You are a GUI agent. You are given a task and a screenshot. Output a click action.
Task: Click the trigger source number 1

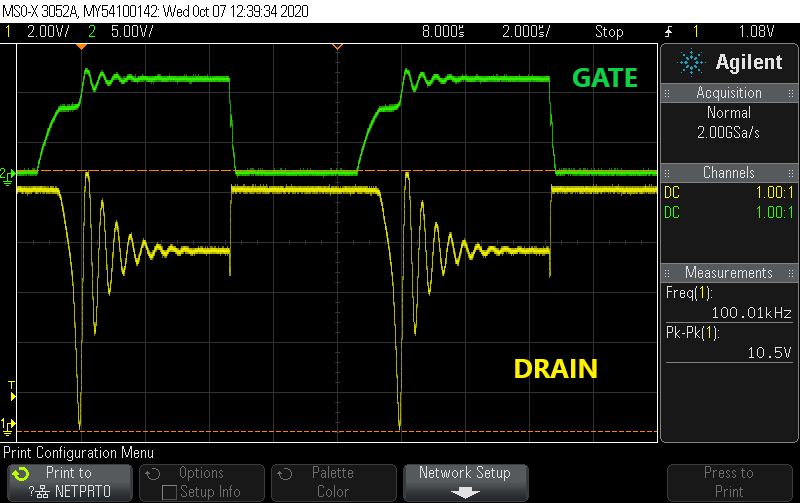695,32
